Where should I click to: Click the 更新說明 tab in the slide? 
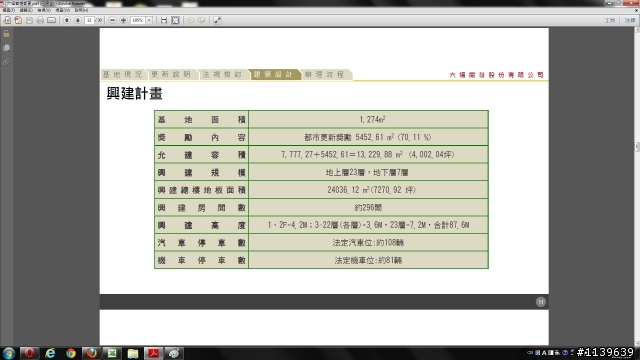pos(171,74)
